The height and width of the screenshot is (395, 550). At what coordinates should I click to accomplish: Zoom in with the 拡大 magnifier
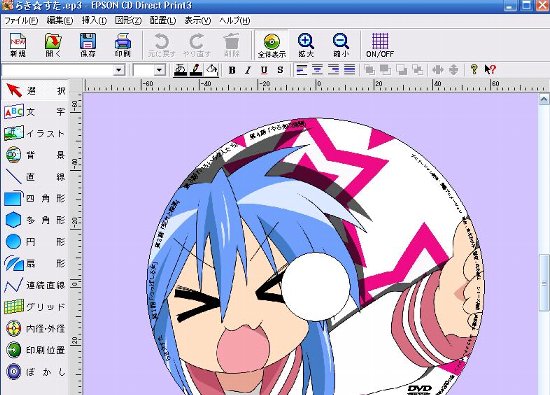click(306, 45)
